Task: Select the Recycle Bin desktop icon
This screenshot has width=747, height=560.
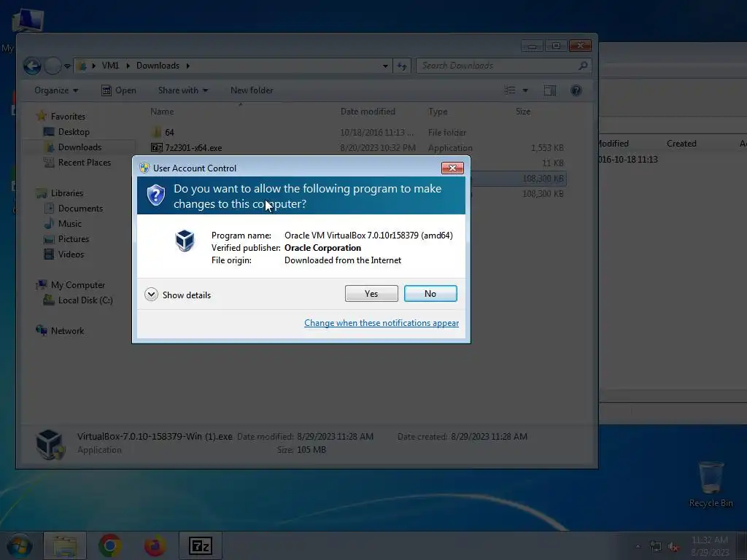Action: coord(711,484)
